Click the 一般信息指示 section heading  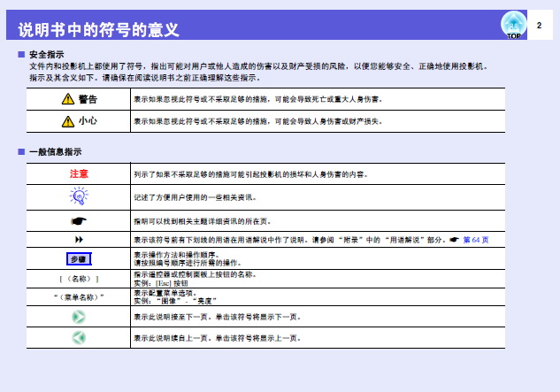pyautogui.click(x=55, y=152)
